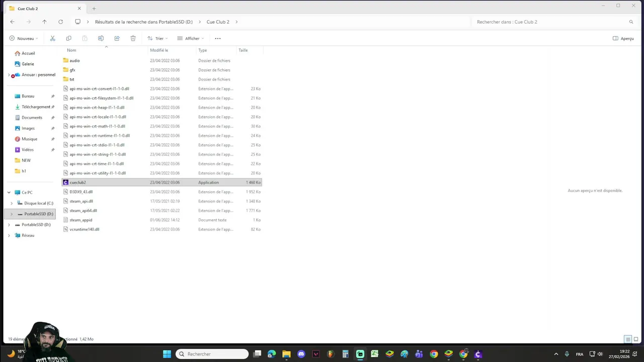The height and width of the screenshot is (362, 644).
Task: Click the audio folder icon
Action: 65,60
